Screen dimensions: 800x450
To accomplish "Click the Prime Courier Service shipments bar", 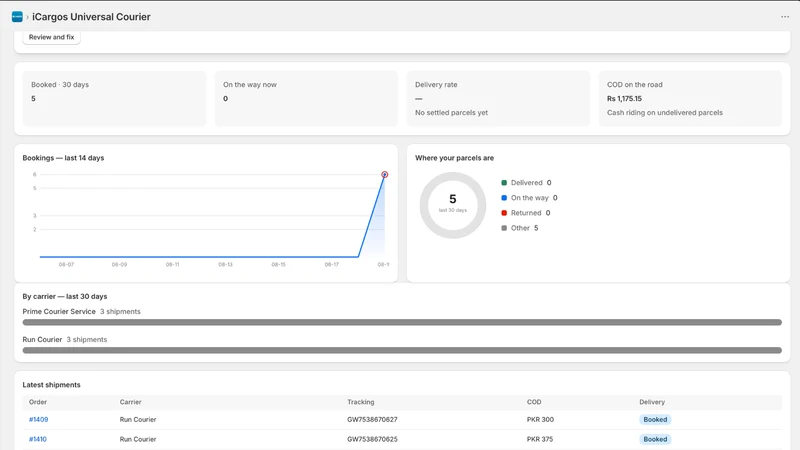I will tap(402, 322).
